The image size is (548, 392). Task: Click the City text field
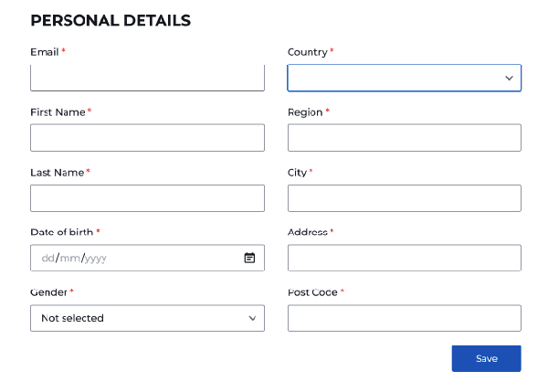pos(404,198)
